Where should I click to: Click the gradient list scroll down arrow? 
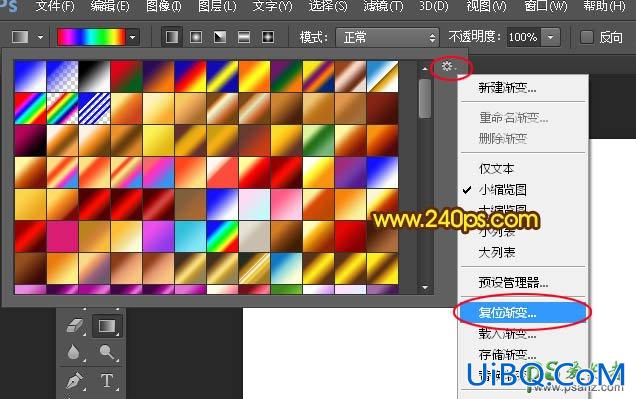coord(425,287)
